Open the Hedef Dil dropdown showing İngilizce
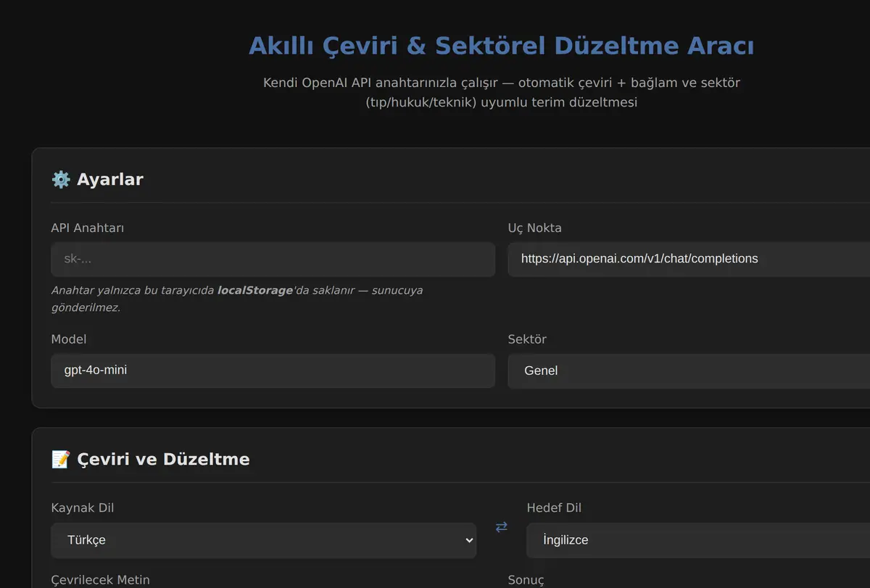The image size is (870, 588). (698, 540)
